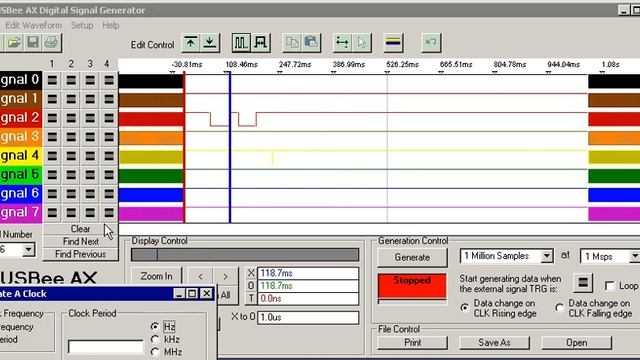640x360 pixels.
Task: Click the X cursor 118.7ms value field
Action: pos(308,273)
